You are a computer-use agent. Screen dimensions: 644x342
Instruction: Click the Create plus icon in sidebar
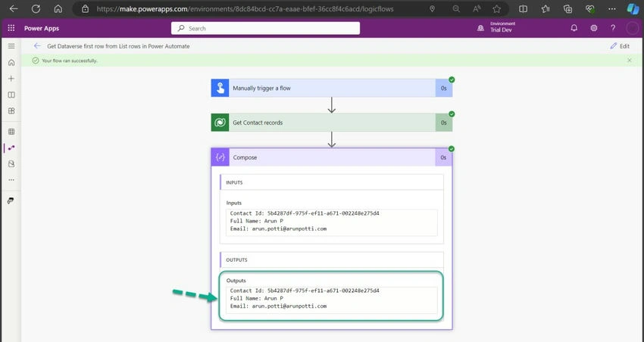click(x=11, y=79)
